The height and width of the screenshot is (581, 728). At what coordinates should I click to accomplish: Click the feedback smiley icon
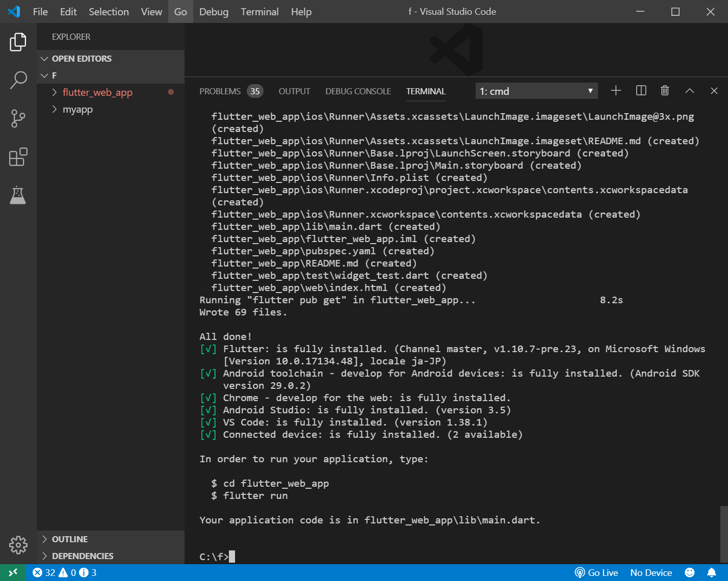coord(689,572)
